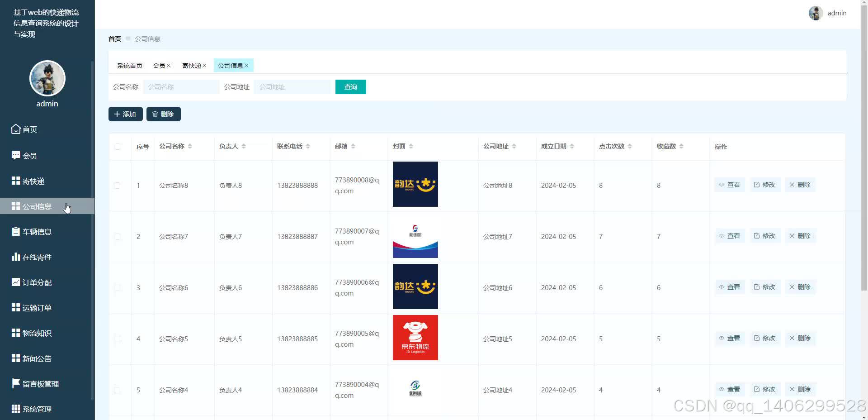Screen dimensions: 868x420
Task: Click the bar chart icon beside 在线寄件
Action: 16,257
